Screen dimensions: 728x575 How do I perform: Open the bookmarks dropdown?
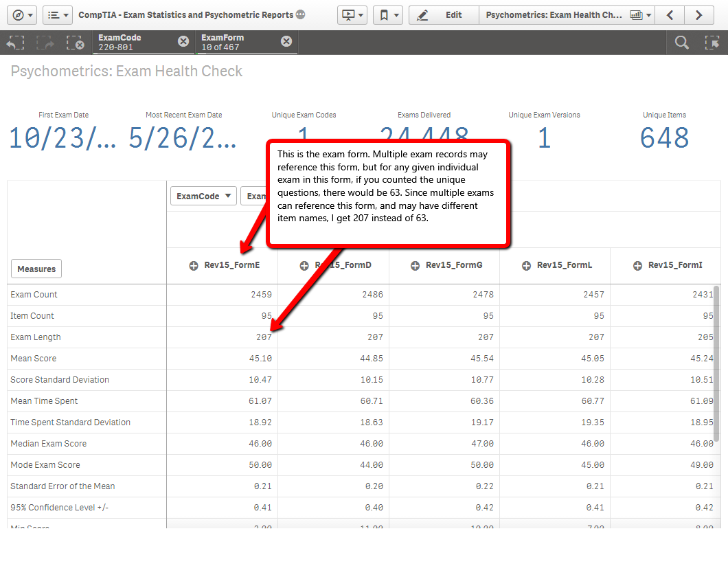click(x=388, y=15)
